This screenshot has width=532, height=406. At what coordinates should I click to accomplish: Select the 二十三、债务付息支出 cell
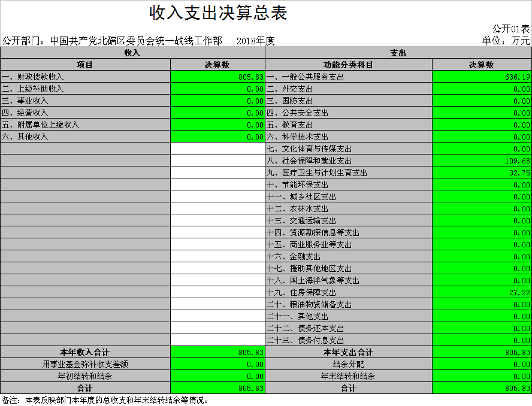pos(349,340)
